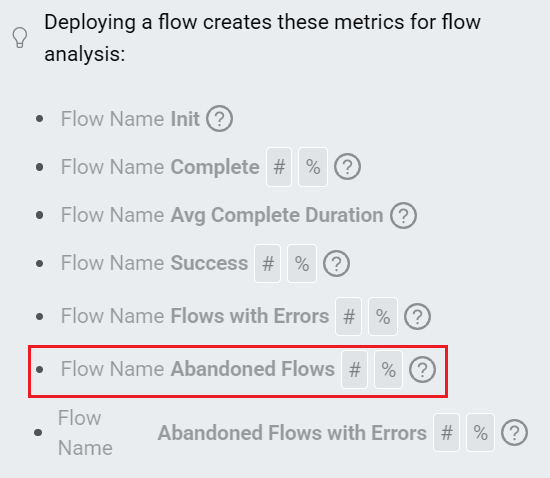The height and width of the screenshot is (478, 550).
Task: Click % badge for Abandoned Flows with Errors
Action: pyautogui.click(x=481, y=432)
